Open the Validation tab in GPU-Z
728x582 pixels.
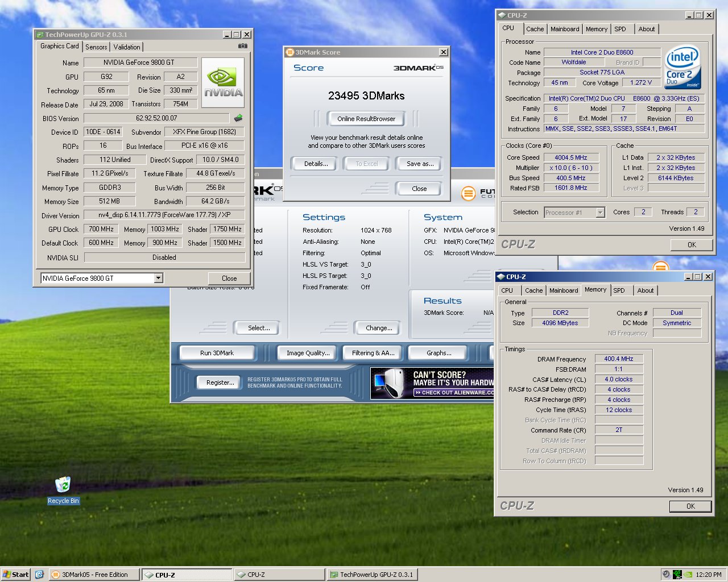pos(126,47)
